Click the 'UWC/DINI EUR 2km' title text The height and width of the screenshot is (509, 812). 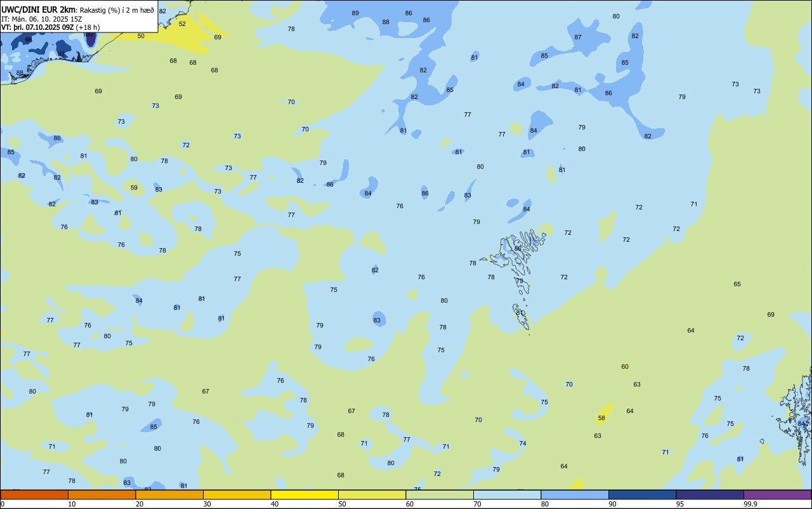[38, 9]
